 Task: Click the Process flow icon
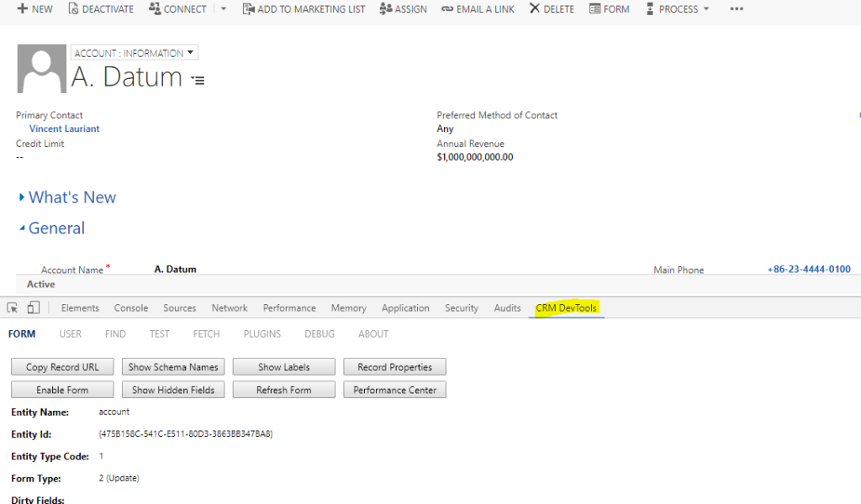pos(650,8)
